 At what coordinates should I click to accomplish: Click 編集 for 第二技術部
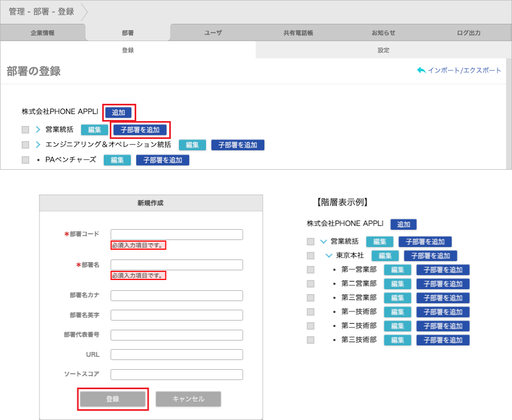(x=397, y=326)
